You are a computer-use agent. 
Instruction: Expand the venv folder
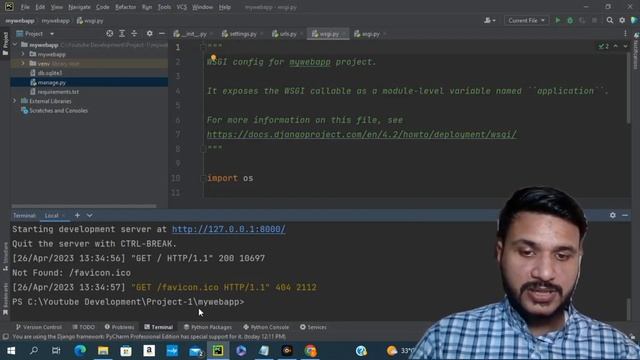coord(23,63)
